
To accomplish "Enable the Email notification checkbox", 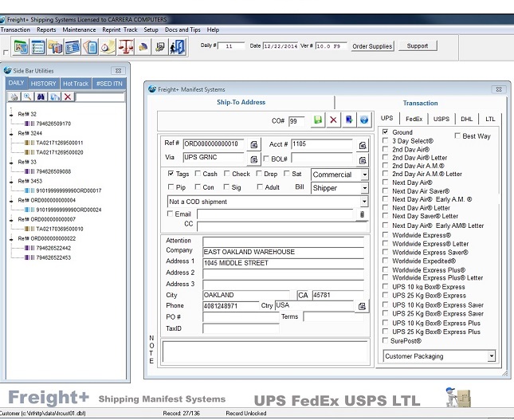I will [x=170, y=214].
